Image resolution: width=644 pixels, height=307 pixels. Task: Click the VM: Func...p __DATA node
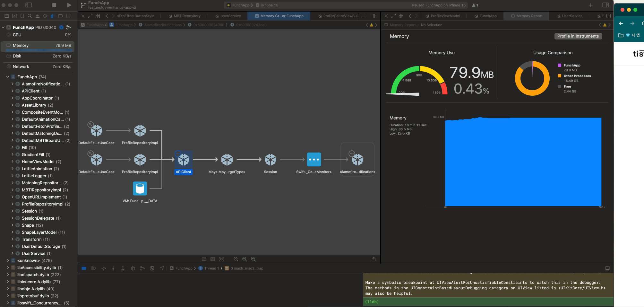(x=140, y=192)
